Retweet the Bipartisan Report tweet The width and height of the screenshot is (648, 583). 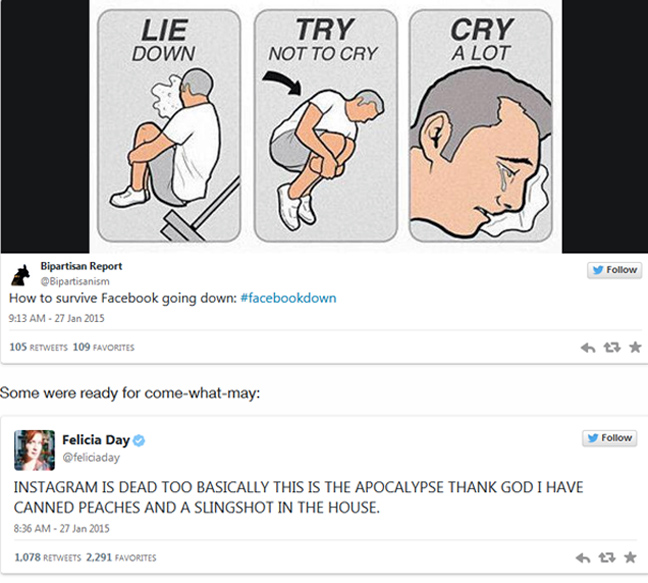coord(610,347)
